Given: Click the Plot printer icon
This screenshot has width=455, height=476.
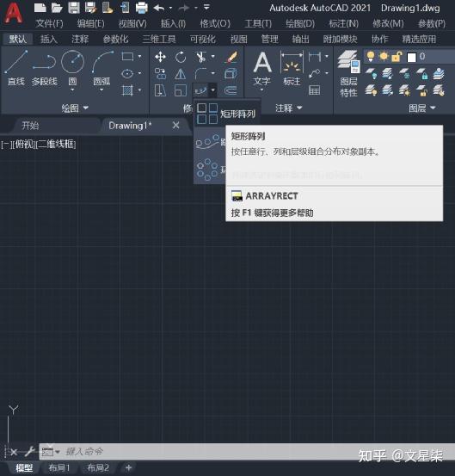Looking at the screenshot, I should point(141,8).
